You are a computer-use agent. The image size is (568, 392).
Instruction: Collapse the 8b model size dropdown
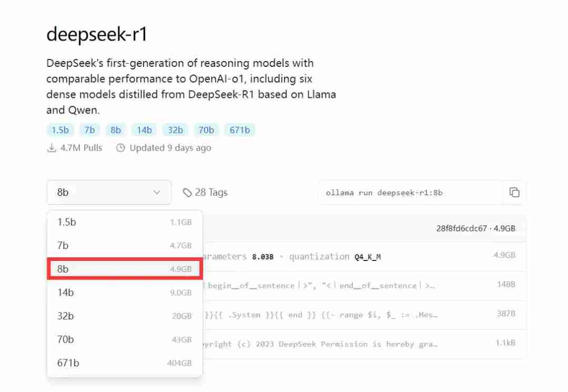pos(109,193)
